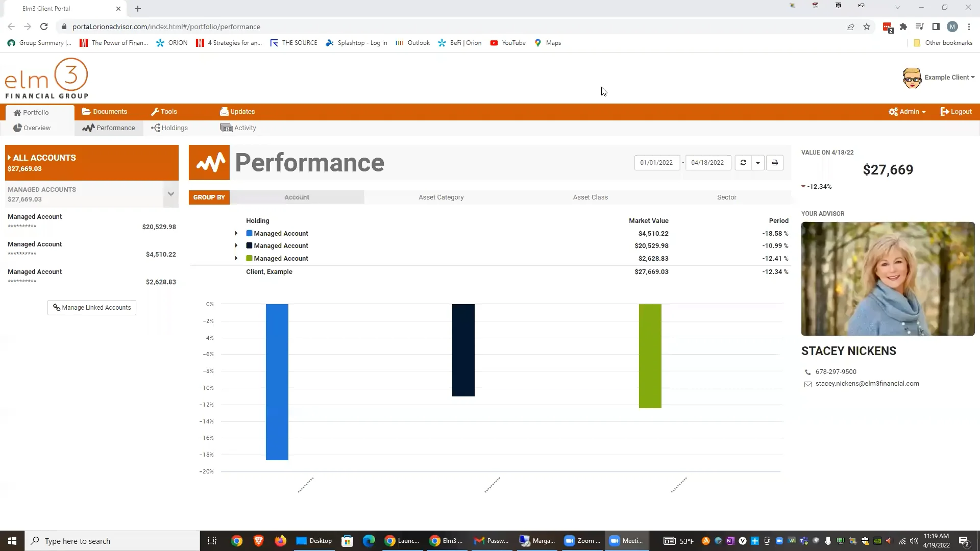Click the Windows Start button
The height and width of the screenshot is (551, 980).
(12, 541)
